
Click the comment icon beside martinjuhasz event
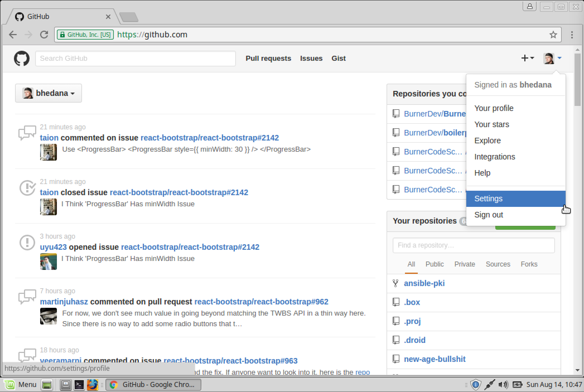pos(27,297)
